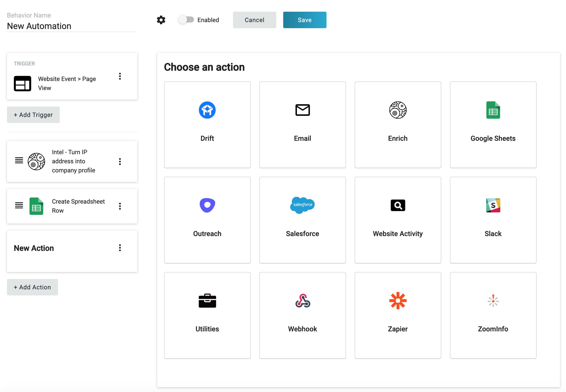Choose the Salesforce cloud icon
566x392 pixels.
pyautogui.click(x=302, y=205)
